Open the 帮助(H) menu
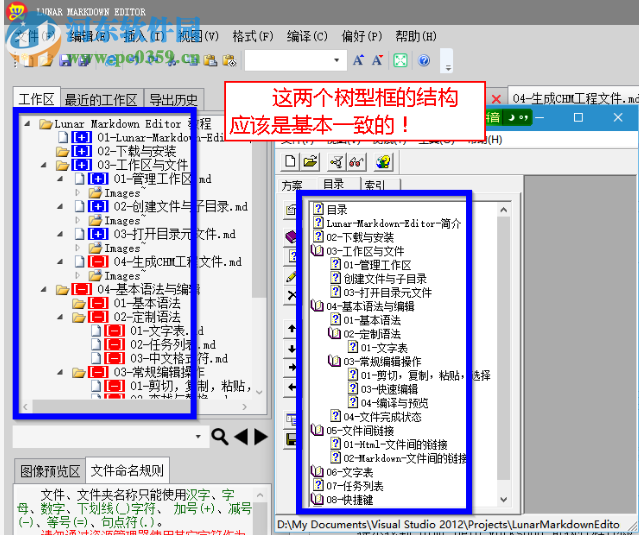This screenshot has width=639, height=535. point(416,36)
